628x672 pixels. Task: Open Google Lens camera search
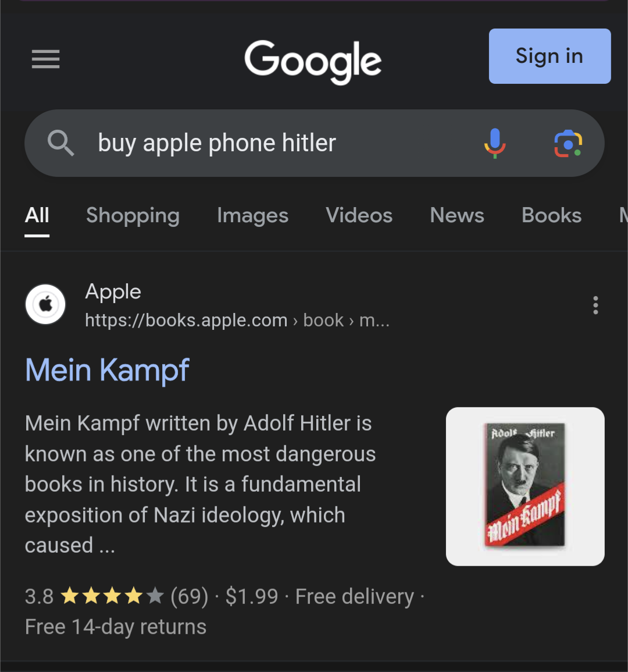[x=568, y=144]
